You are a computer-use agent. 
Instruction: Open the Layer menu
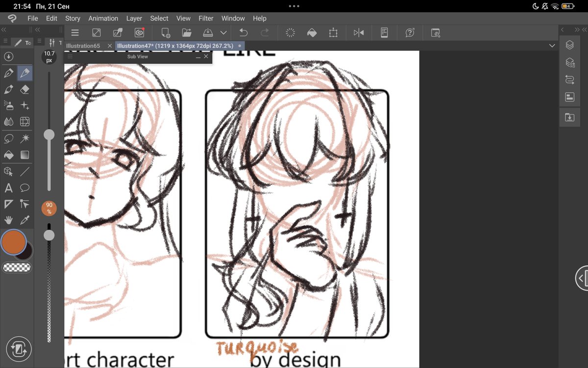point(134,18)
